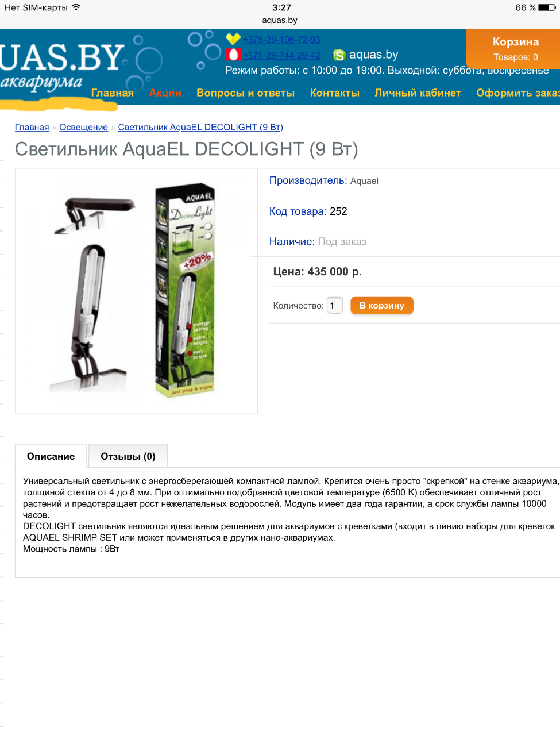
Task: Click the Количество quantity input field
Action: click(334, 305)
